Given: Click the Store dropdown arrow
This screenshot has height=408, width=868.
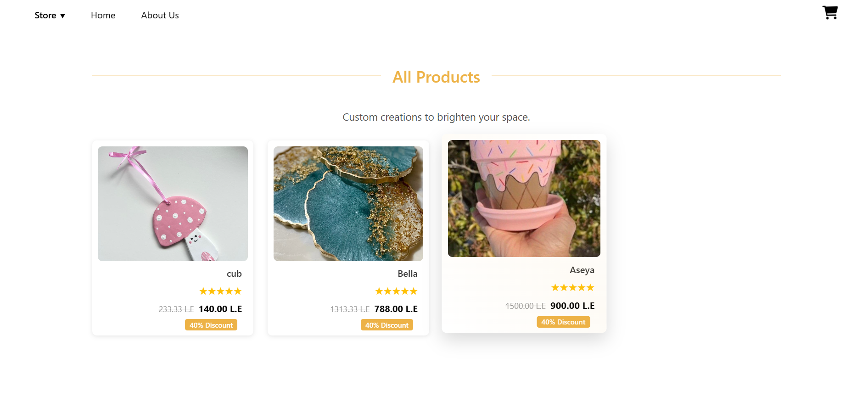Looking at the screenshot, I should [x=62, y=16].
